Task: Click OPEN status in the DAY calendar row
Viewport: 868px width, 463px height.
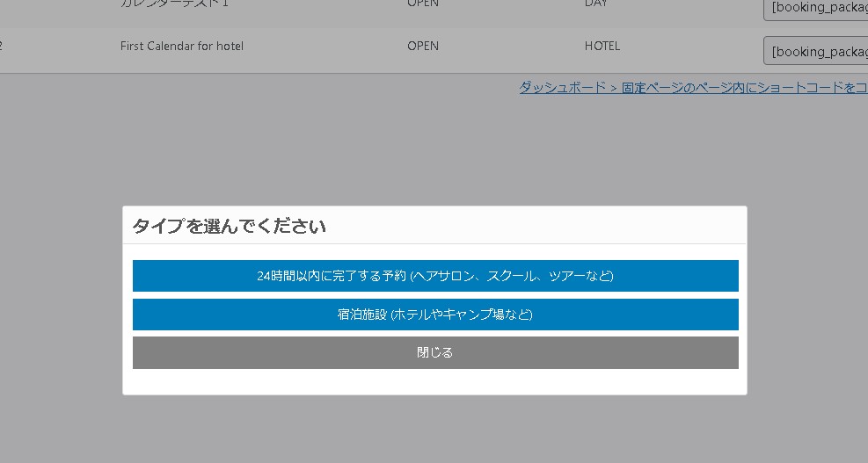Action: [423, 4]
